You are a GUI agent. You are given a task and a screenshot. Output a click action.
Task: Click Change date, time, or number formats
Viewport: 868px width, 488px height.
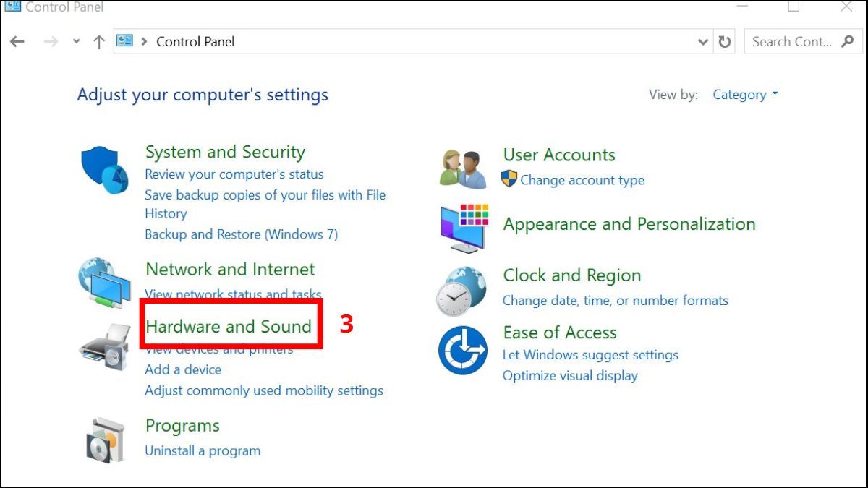[615, 300]
